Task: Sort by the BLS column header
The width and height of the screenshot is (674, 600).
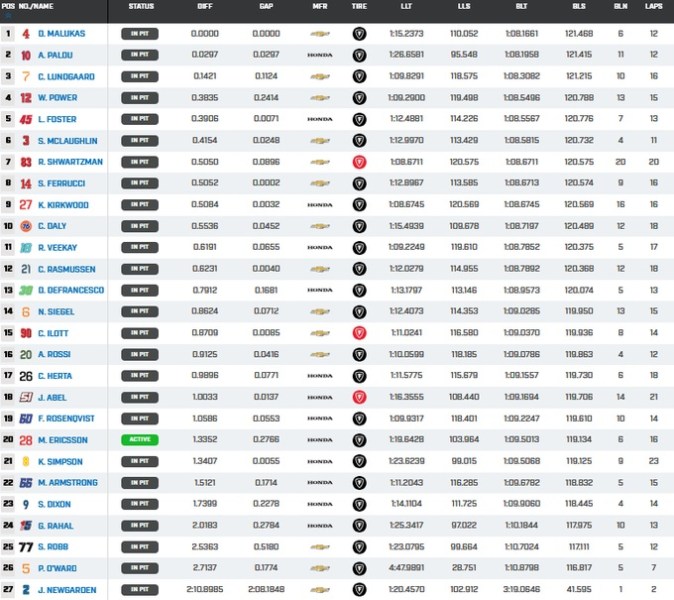Action: (x=579, y=6)
